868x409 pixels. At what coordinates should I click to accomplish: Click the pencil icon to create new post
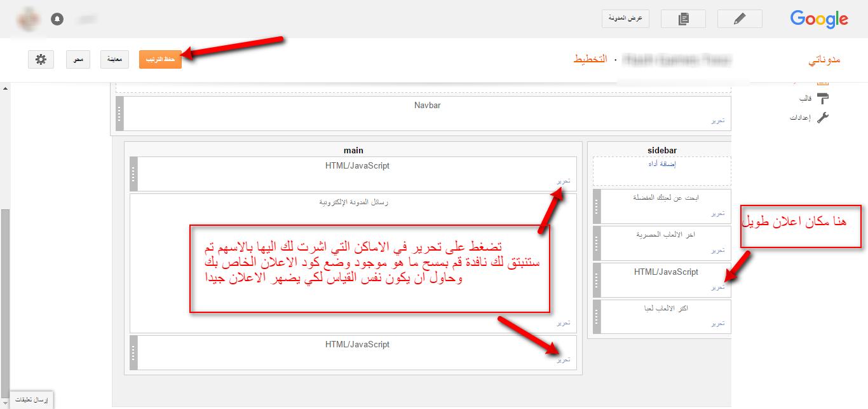[x=739, y=19]
